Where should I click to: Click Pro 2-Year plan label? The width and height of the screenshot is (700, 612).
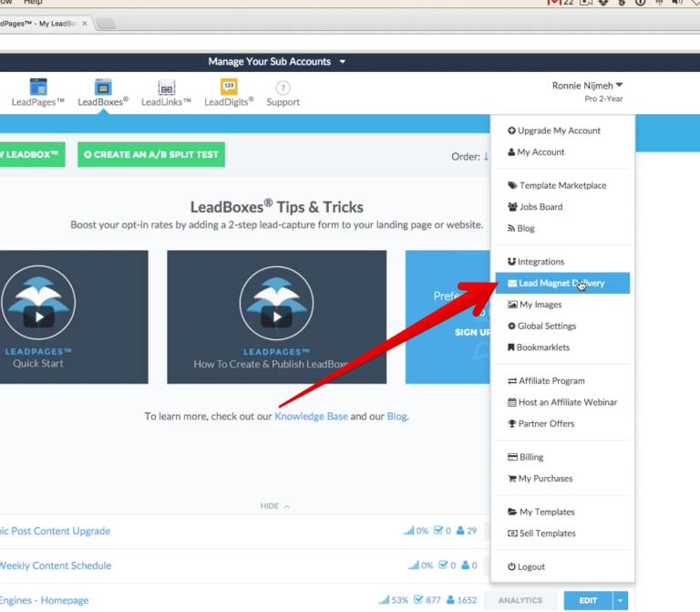pos(603,99)
